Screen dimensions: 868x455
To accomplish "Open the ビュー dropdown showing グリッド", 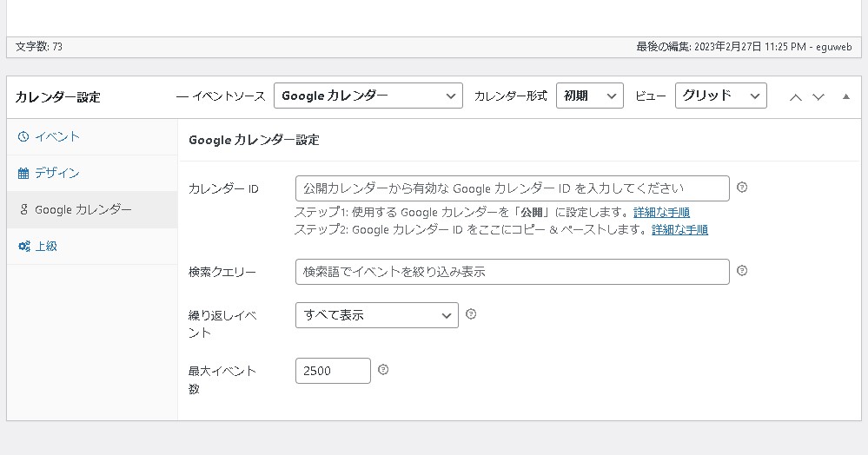I will pyautogui.click(x=720, y=96).
